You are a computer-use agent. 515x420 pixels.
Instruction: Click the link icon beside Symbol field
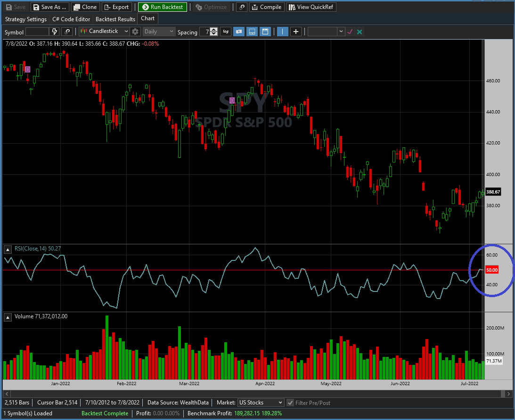67,32
